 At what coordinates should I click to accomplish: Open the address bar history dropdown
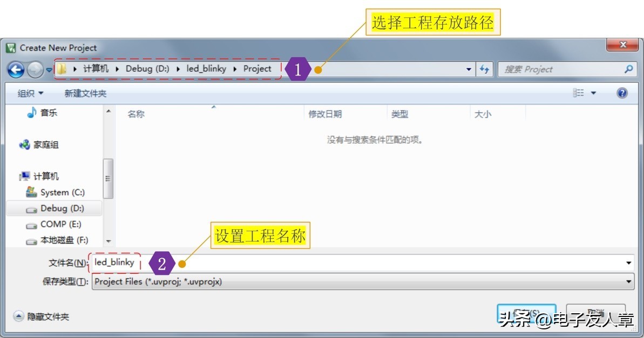click(469, 70)
